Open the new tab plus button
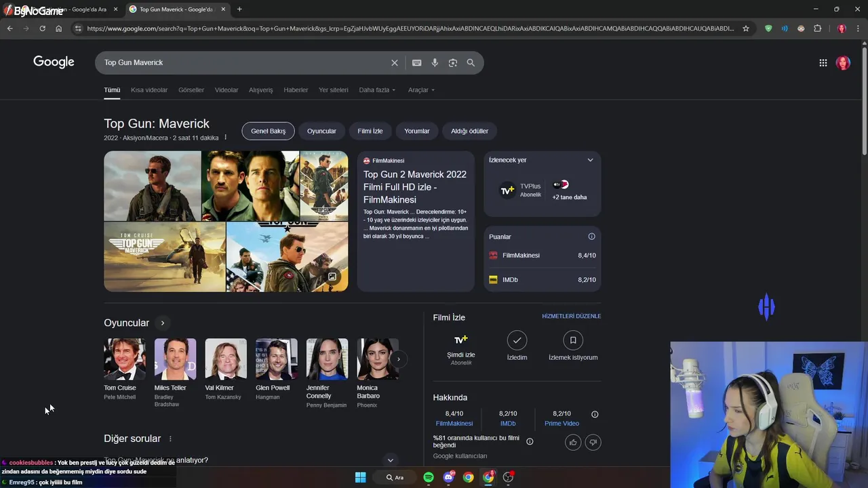868x488 pixels. tap(239, 9)
